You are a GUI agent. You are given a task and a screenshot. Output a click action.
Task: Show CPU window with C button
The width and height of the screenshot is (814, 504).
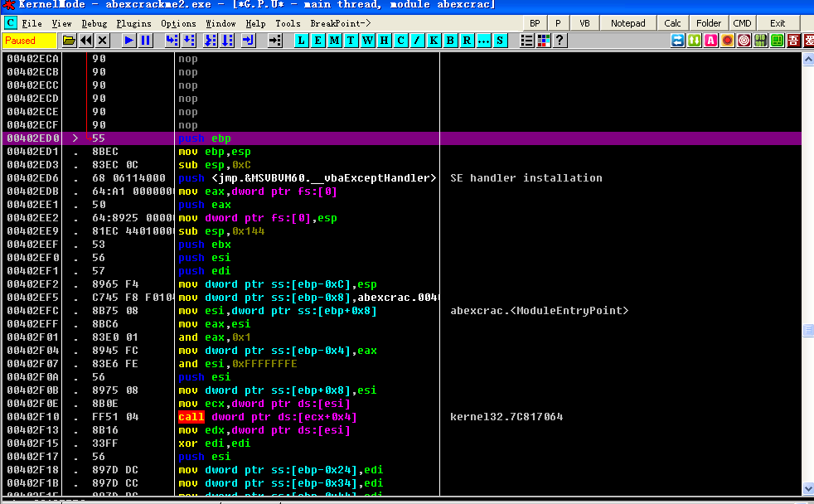400,41
